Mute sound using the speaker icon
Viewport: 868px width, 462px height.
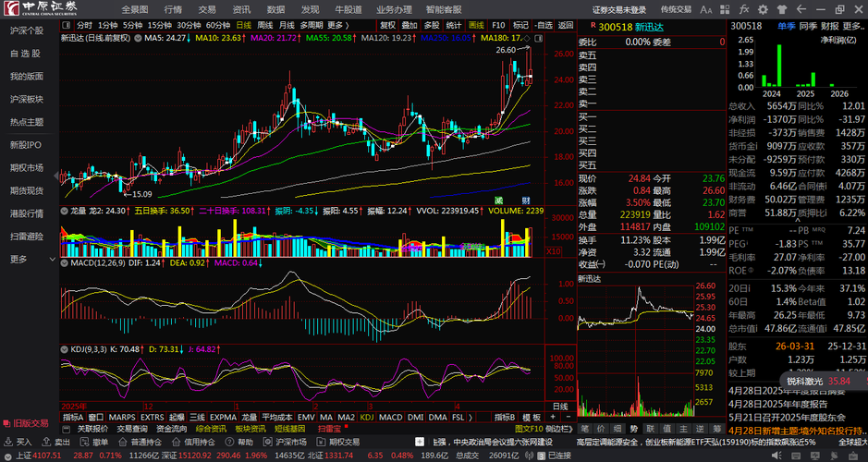point(776,456)
